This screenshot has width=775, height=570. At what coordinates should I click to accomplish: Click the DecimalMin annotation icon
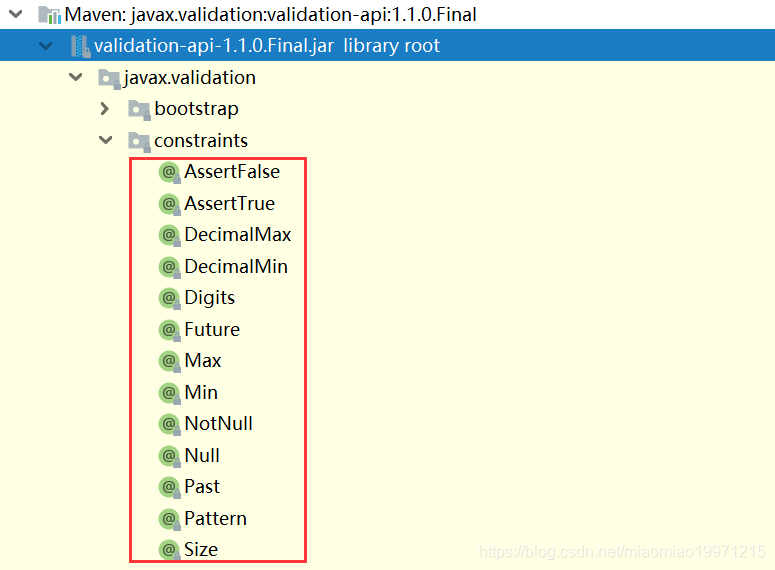pyautogui.click(x=170, y=267)
